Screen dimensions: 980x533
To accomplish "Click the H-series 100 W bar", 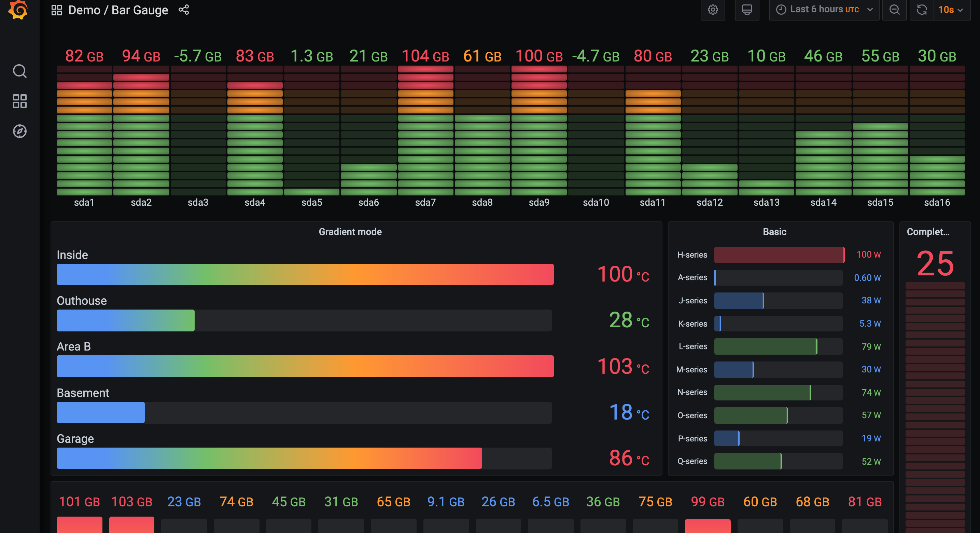I will pos(779,255).
